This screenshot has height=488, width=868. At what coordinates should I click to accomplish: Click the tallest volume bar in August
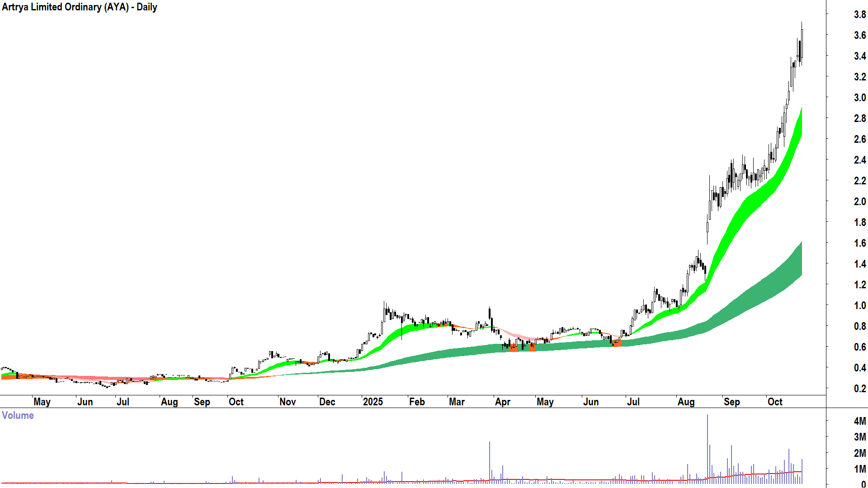click(708, 447)
